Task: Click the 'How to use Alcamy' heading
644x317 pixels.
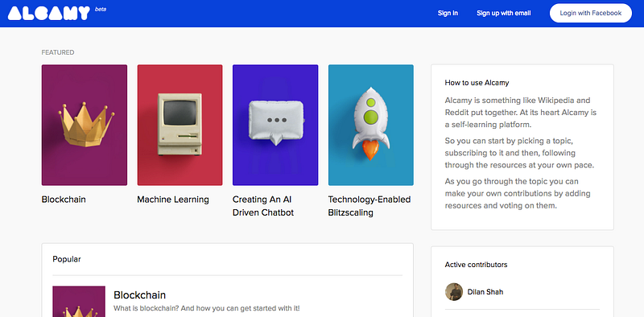Action: click(x=477, y=83)
